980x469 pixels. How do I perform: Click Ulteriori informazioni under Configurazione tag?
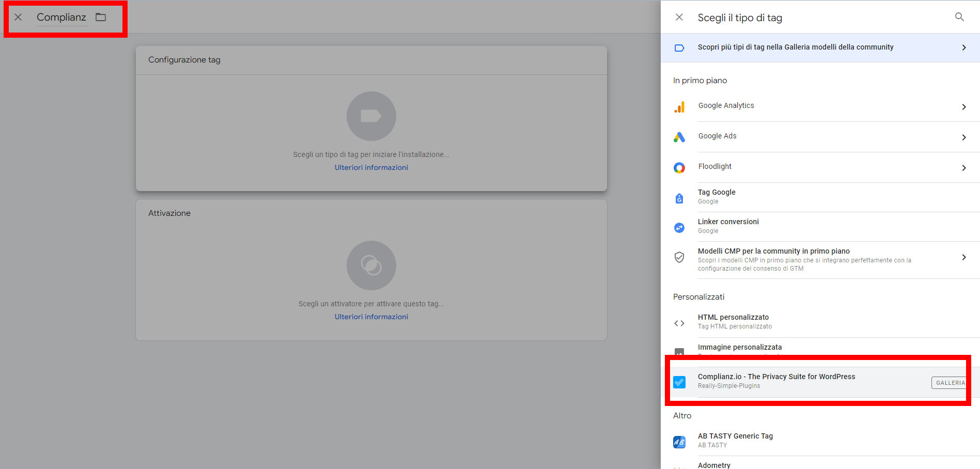(x=371, y=167)
